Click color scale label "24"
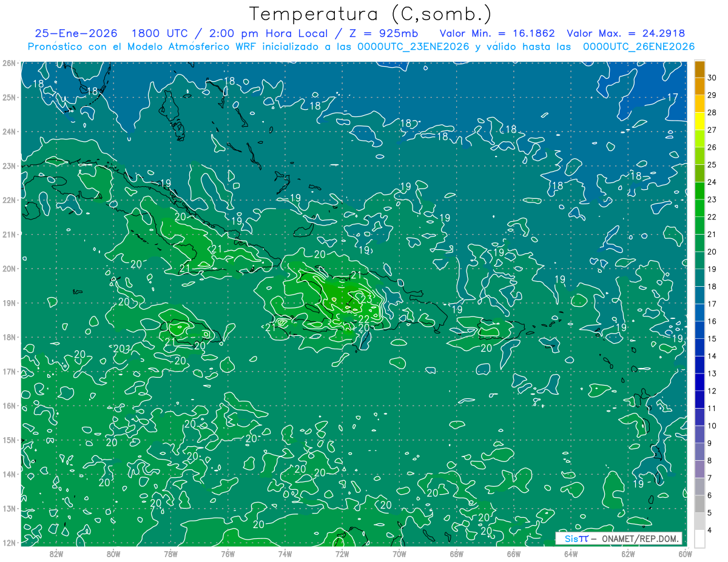 click(x=712, y=182)
